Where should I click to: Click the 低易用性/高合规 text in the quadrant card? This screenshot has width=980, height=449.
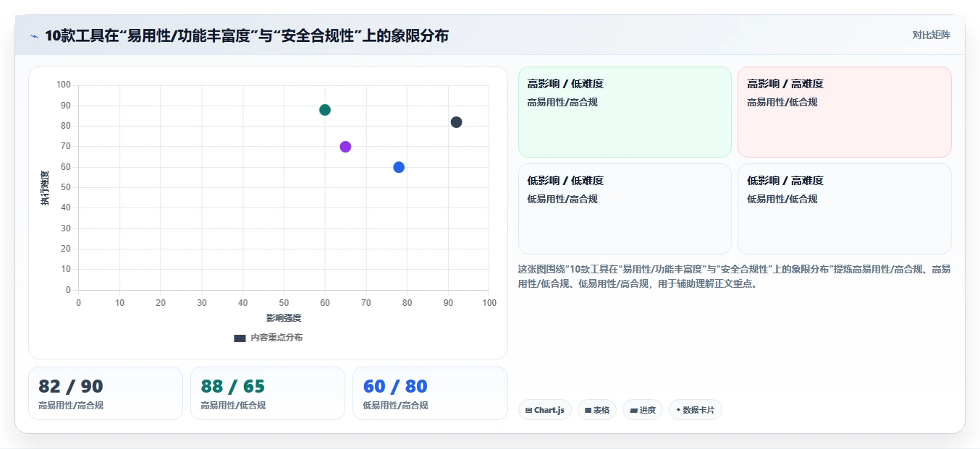[562, 199]
